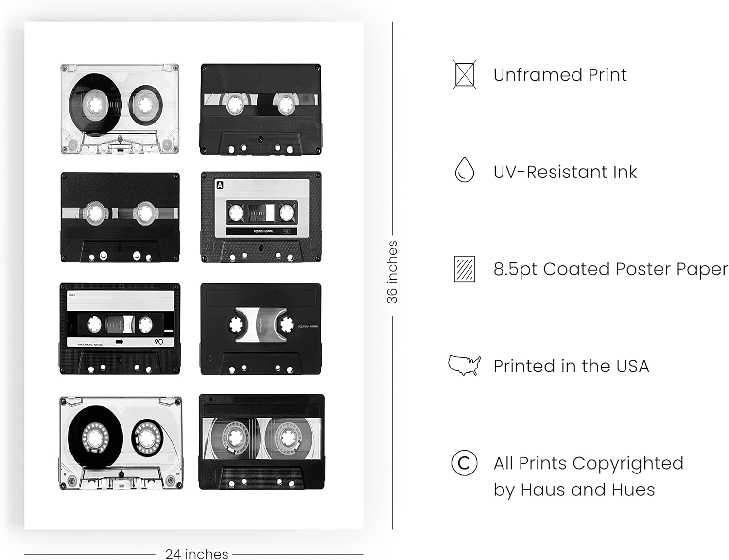729x560 pixels.
Task: Select the second-row left black cassette
Action: click(120, 217)
